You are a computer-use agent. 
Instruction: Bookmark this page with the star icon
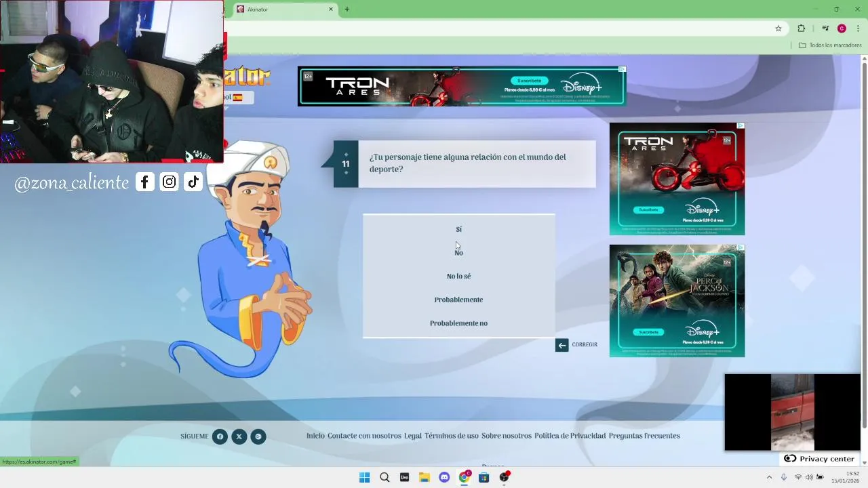pyautogui.click(x=778, y=28)
